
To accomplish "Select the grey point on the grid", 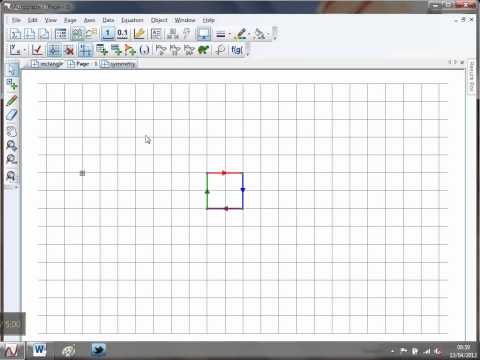I will pyautogui.click(x=82, y=173).
